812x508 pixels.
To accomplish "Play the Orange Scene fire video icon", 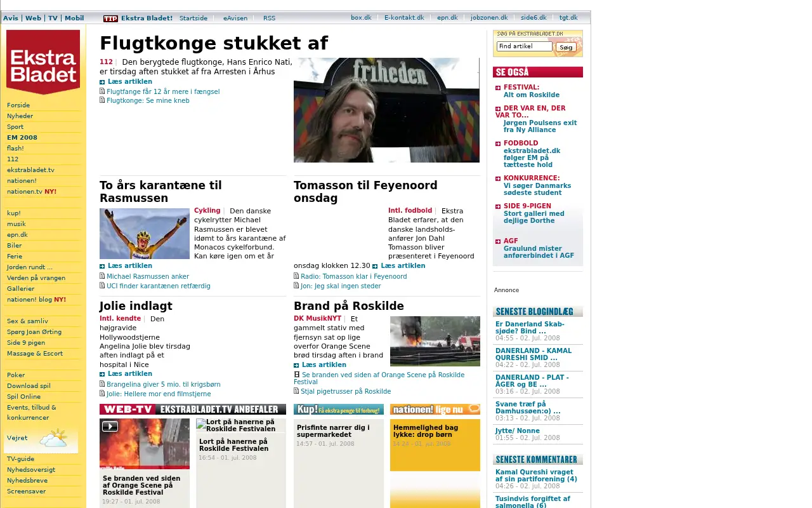I will click(110, 427).
